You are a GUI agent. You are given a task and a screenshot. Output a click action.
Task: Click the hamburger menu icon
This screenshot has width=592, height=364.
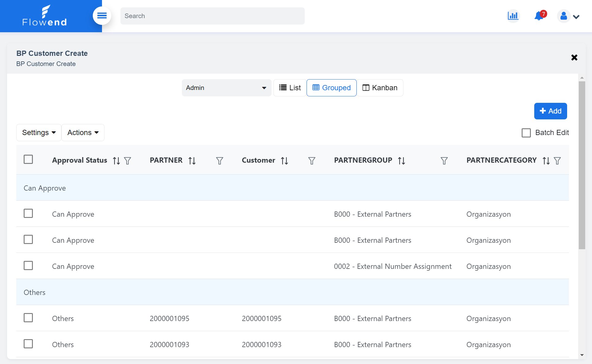pos(101,16)
